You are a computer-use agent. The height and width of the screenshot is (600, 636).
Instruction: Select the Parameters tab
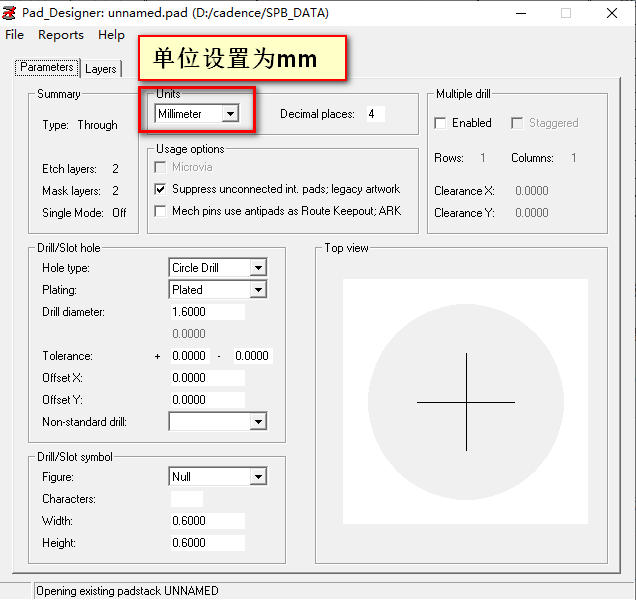point(46,68)
